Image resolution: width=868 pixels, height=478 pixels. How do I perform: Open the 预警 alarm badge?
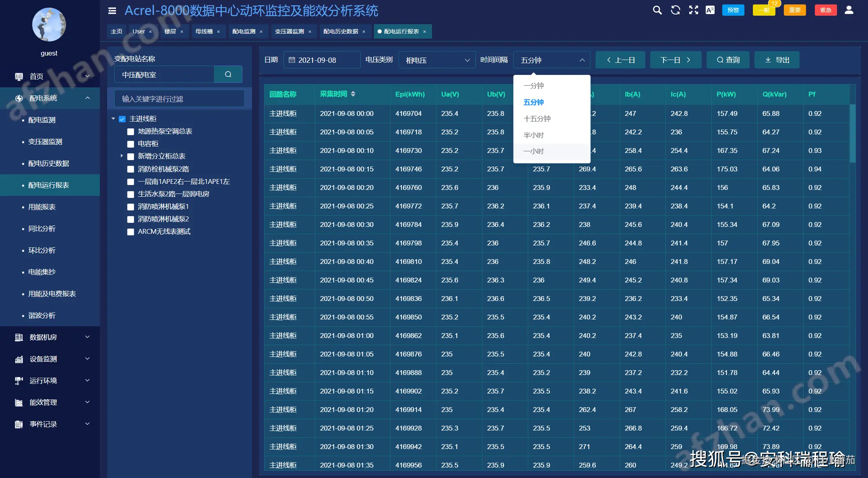coord(733,10)
